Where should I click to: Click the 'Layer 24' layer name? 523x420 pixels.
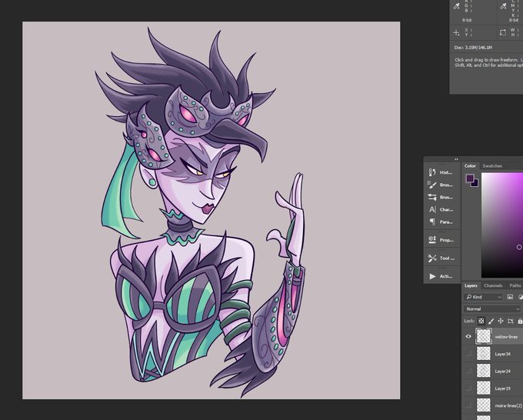[x=503, y=372]
